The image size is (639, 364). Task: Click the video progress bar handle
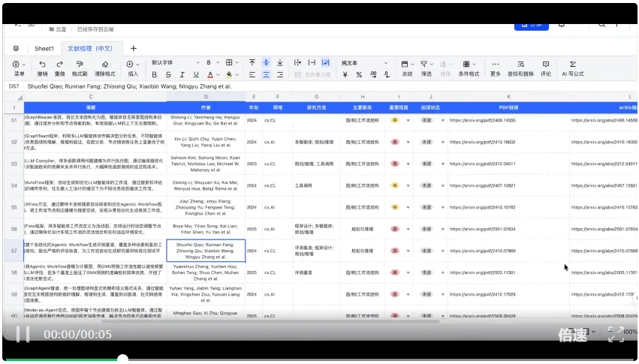click(x=122, y=359)
